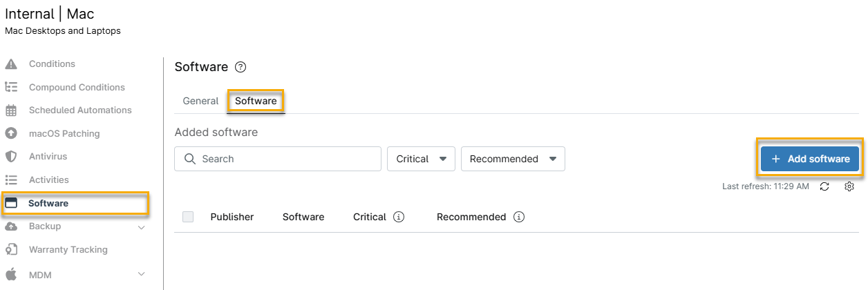868x290 pixels.
Task: Switch to the General tab
Action: pos(200,101)
